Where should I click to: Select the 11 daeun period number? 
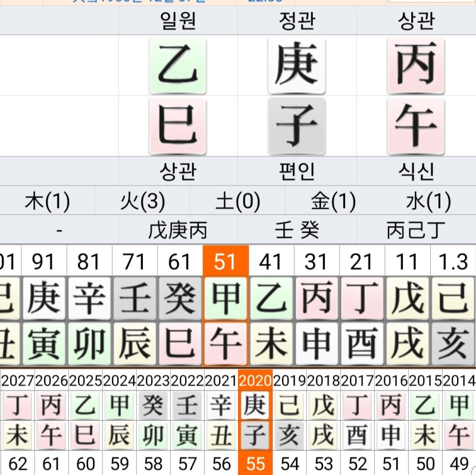(x=407, y=261)
